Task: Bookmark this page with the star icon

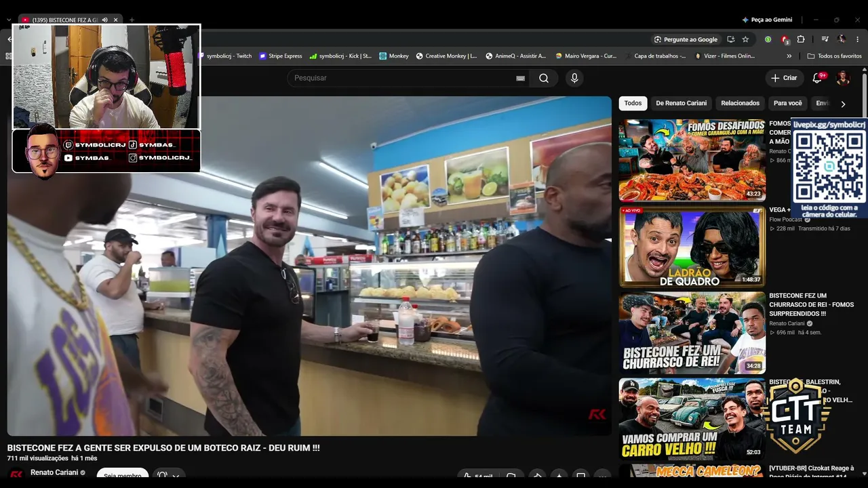Action: click(745, 39)
